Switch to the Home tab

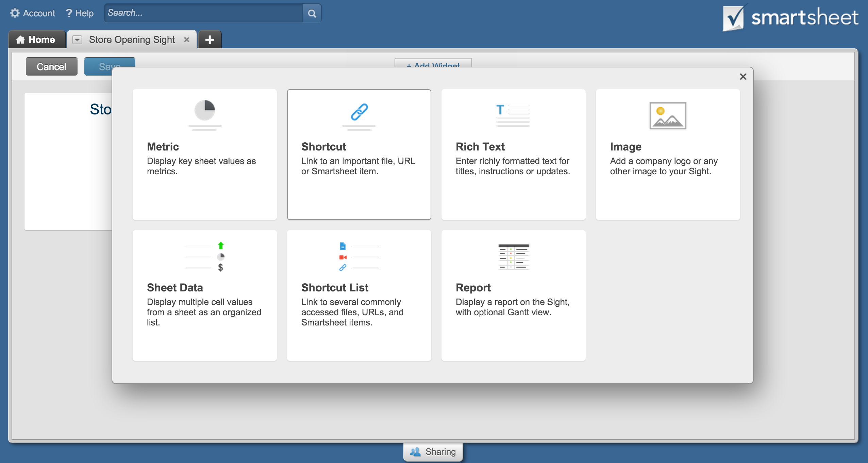click(37, 39)
